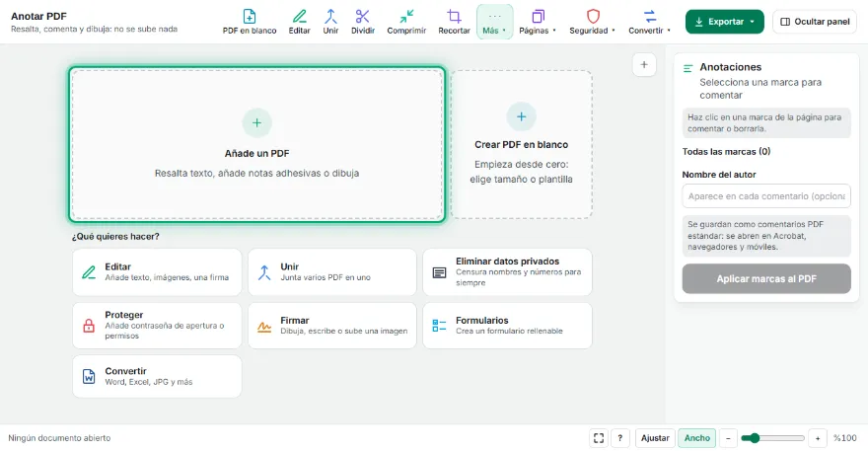Image resolution: width=868 pixels, height=451 pixels.
Task: Create a blank PDF from the toolbar
Action: (250, 22)
